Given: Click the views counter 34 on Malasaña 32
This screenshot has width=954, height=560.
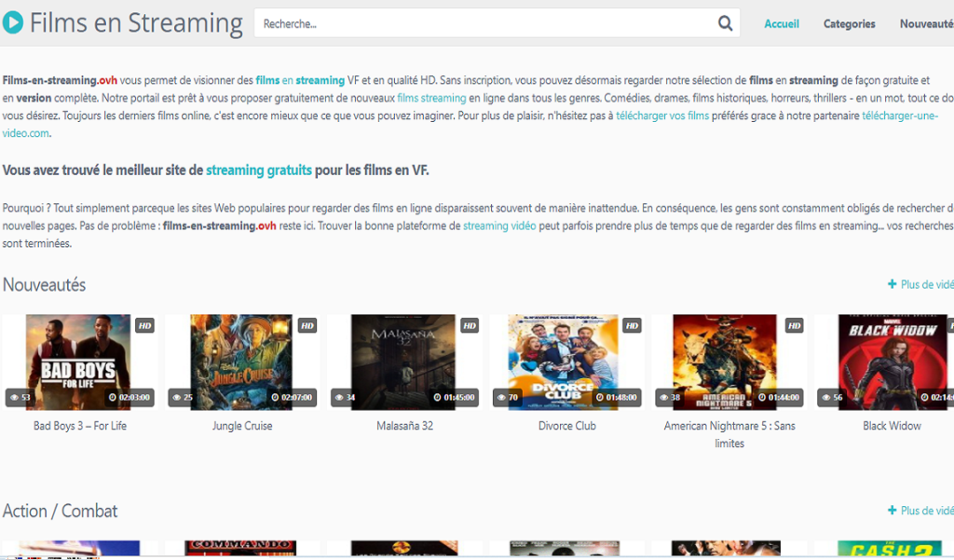Looking at the screenshot, I should coord(345,398).
